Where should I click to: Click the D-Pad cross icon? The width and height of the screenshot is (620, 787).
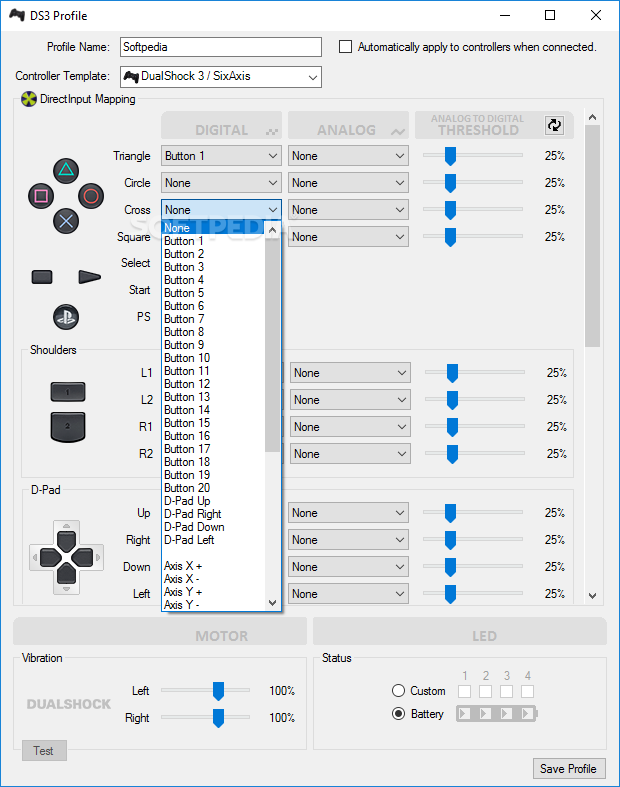point(66,557)
